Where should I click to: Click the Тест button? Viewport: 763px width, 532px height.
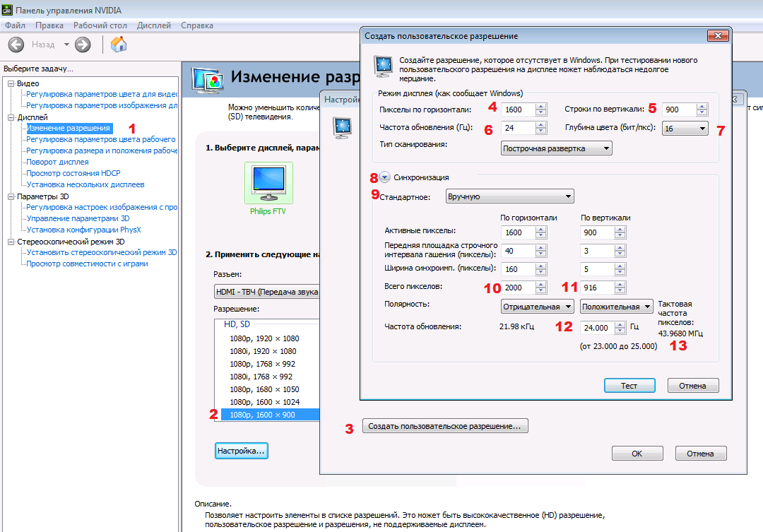[629, 386]
